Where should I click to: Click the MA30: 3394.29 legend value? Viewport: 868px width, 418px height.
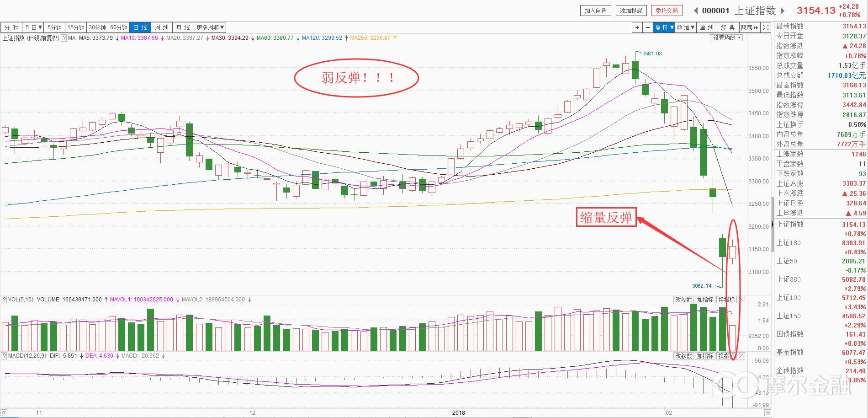(230, 38)
